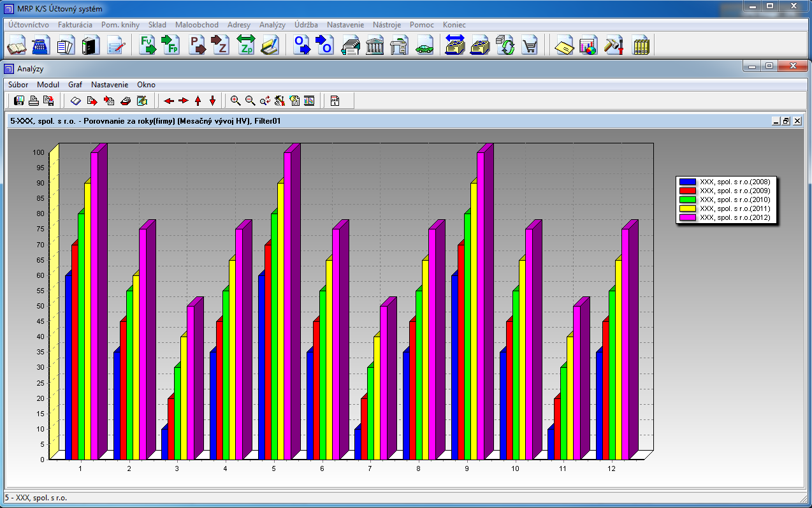Click legend entry XXX, spol. s r.o.(2010)
812x508 pixels.
(735, 200)
